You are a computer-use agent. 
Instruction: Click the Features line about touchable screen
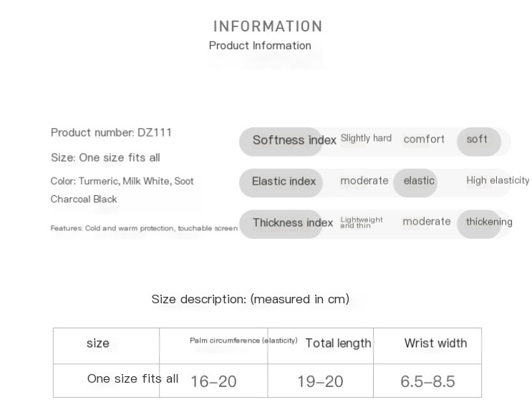(144, 228)
